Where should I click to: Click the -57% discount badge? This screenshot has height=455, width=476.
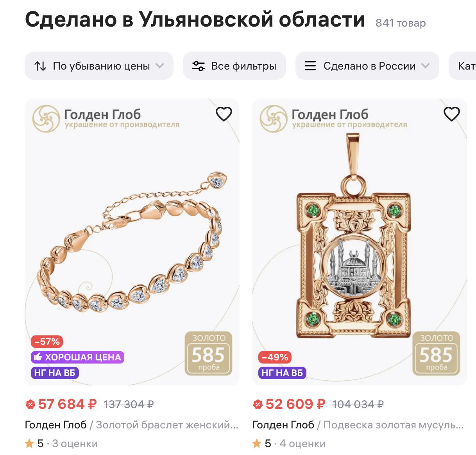[47, 341]
